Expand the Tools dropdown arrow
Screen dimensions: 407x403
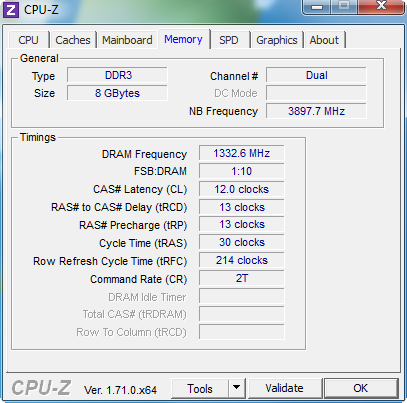click(237, 388)
